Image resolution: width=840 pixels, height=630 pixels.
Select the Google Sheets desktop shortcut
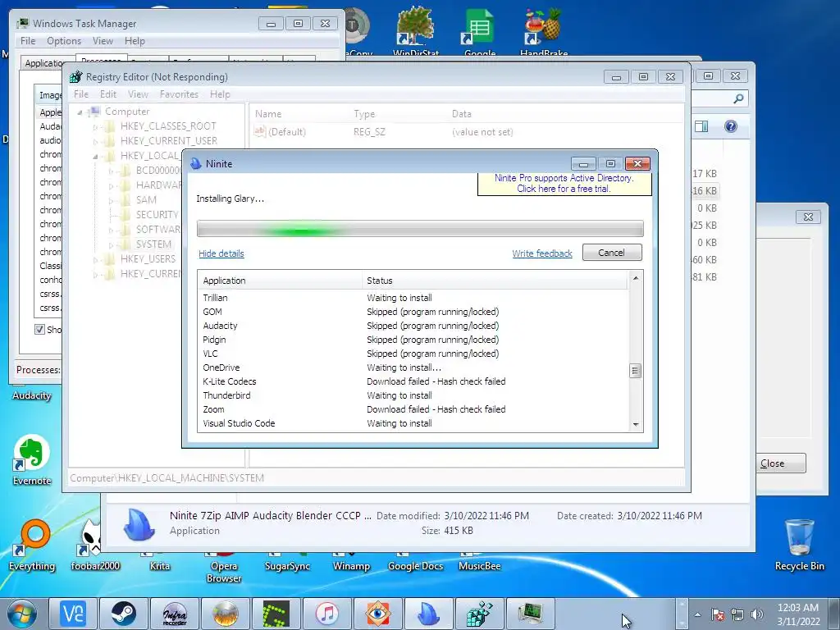pos(479,30)
